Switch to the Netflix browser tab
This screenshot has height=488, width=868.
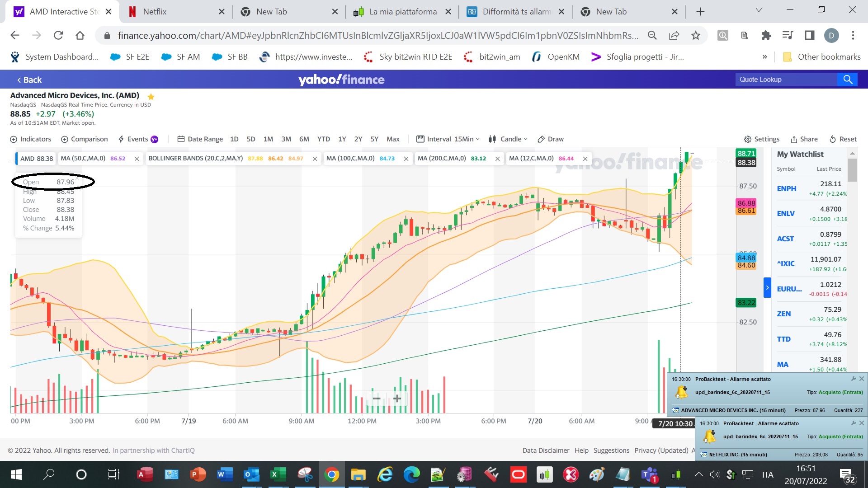tap(155, 12)
